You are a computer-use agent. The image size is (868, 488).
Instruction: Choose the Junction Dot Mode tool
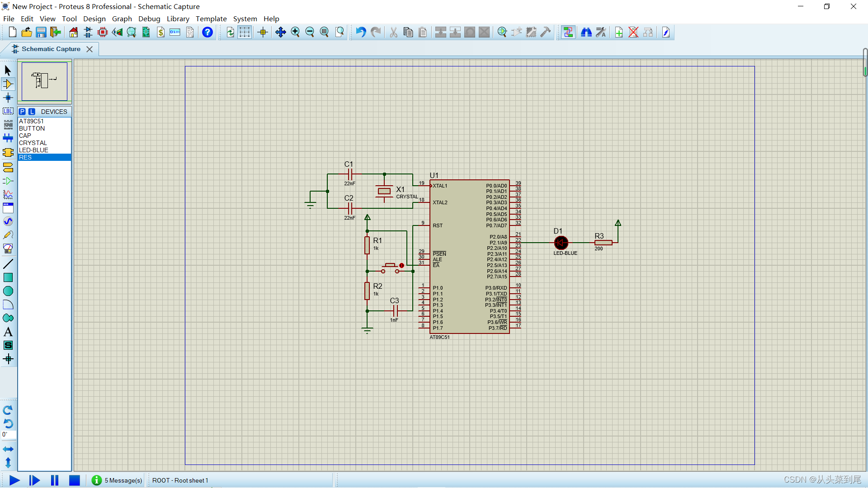[x=8, y=98]
